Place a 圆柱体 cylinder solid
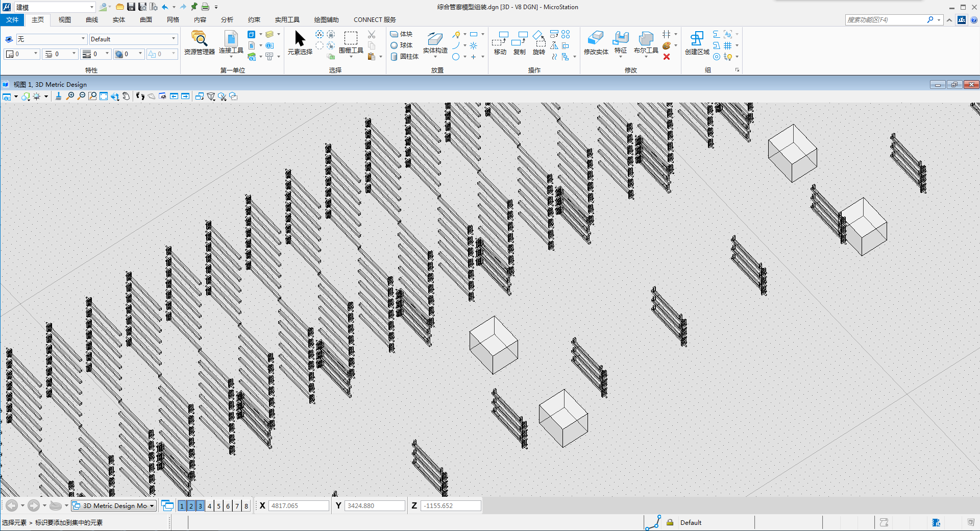 (404, 57)
